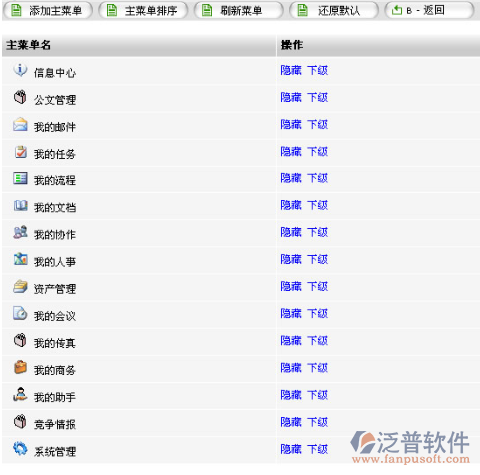Click the 我的会议 clock icon

click(x=20, y=313)
